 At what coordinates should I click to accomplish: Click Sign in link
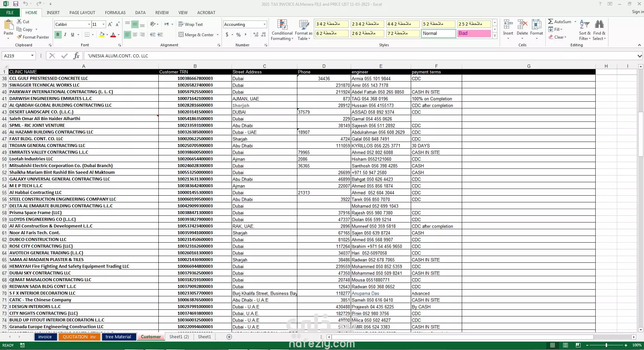638,12
